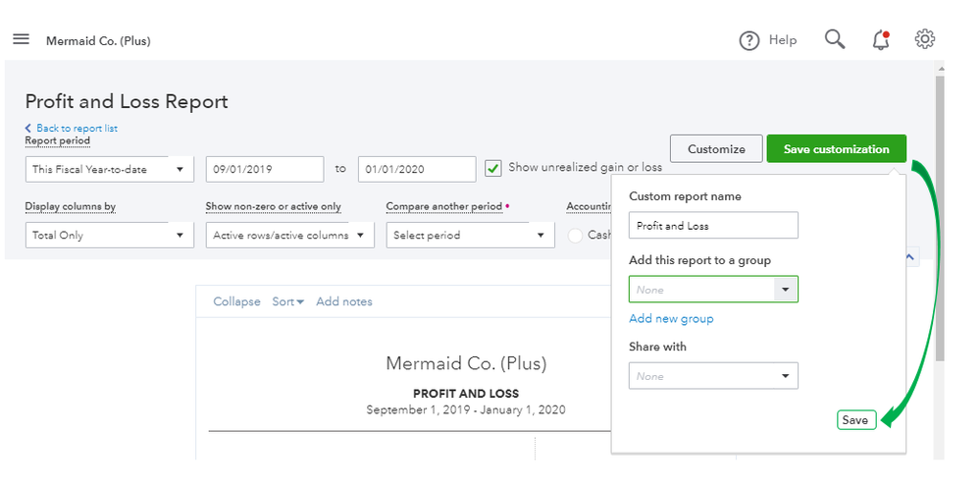Screen dimensions: 980x487
Task: Open settings gear icon
Action: [924, 39]
